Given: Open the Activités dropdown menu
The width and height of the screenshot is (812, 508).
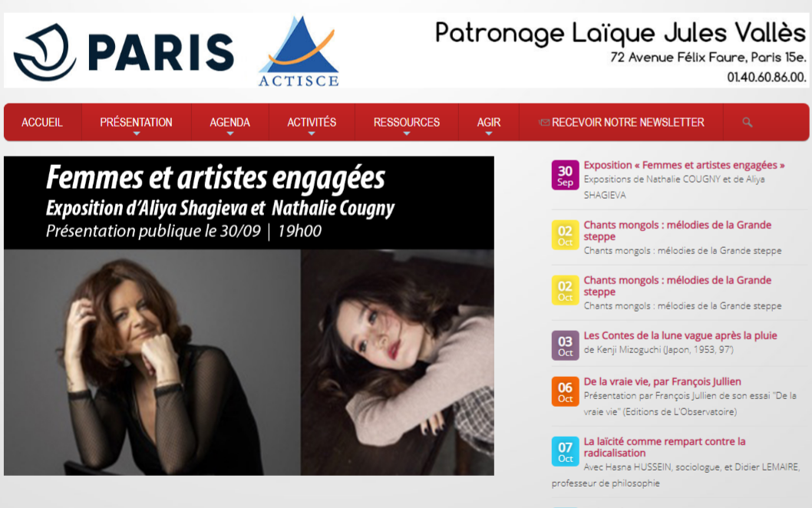Looking at the screenshot, I should coord(312,123).
